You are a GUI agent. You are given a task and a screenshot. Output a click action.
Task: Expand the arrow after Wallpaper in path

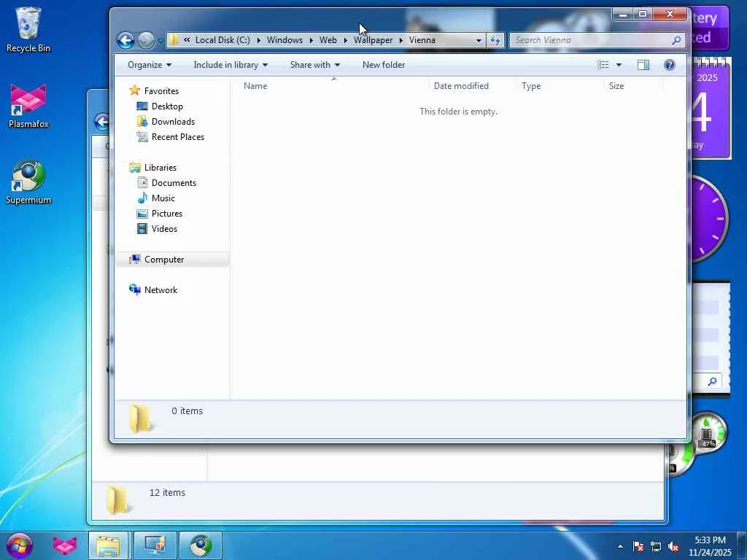[x=400, y=41]
